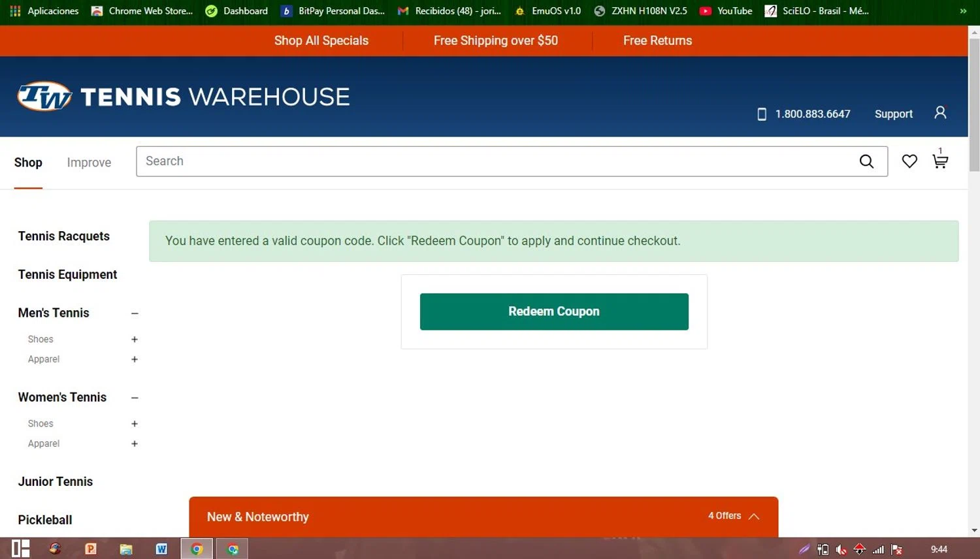The width and height of the screenshot is (980, 559).
Task: Open Pickleball category
Action: [45, 520]
